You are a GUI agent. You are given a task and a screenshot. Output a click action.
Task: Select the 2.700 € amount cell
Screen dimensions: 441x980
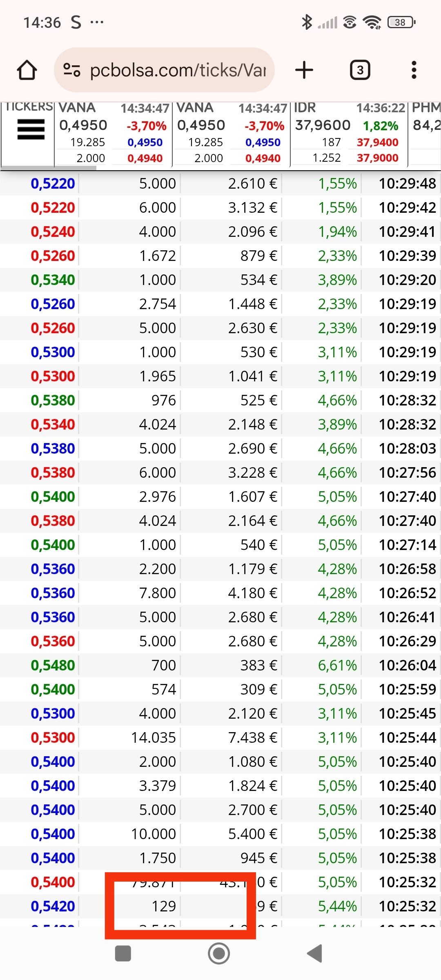(x=252, y=810)
